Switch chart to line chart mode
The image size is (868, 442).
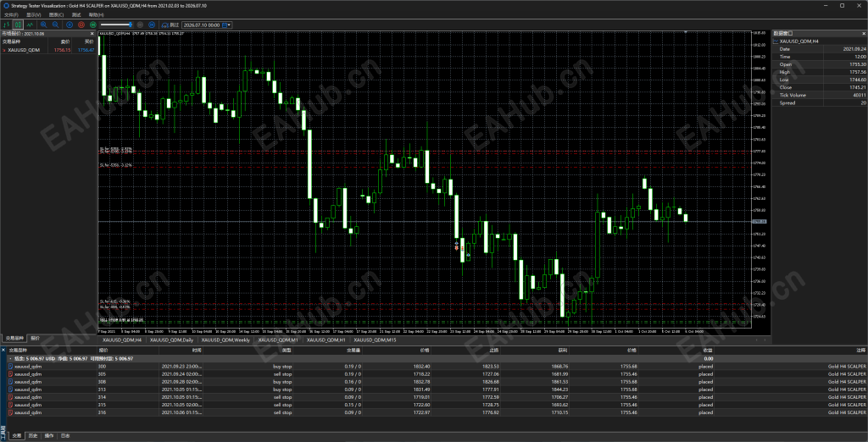click(30, 25)
